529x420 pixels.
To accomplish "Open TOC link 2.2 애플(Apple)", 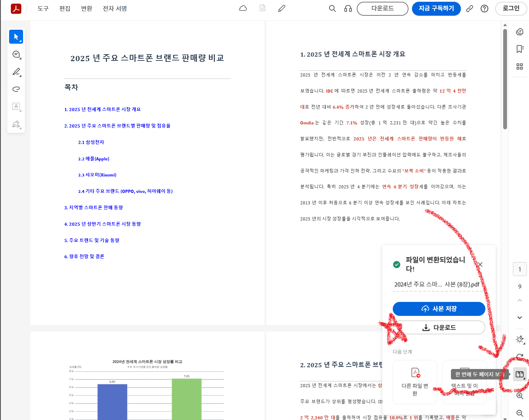I will point(94,159).
